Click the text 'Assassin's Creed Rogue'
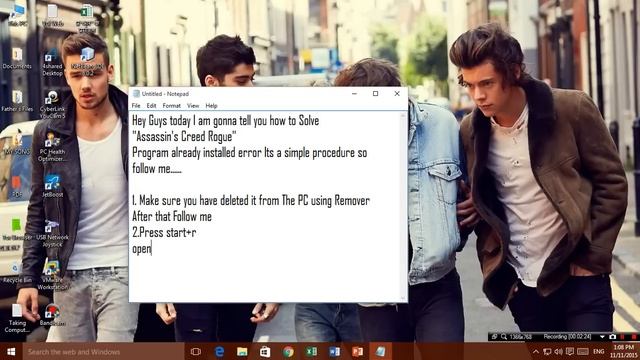 coord(184,136)
